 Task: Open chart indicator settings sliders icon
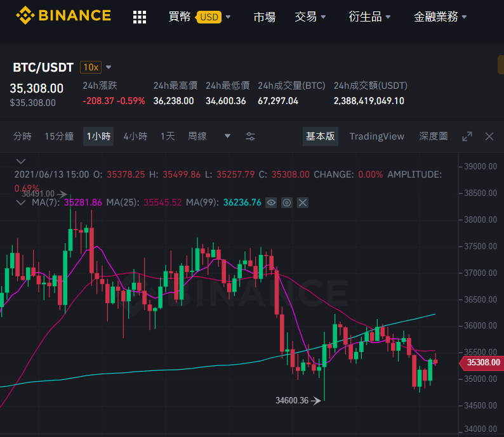point(250,136)
